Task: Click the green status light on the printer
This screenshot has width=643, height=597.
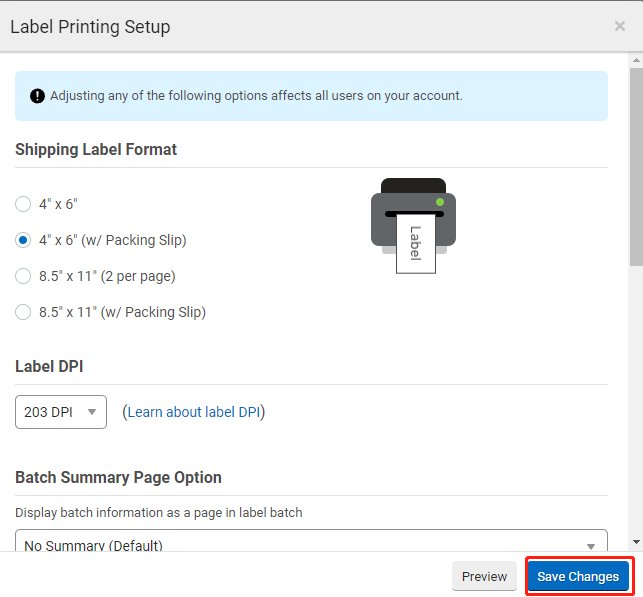Action: point(439,203)
